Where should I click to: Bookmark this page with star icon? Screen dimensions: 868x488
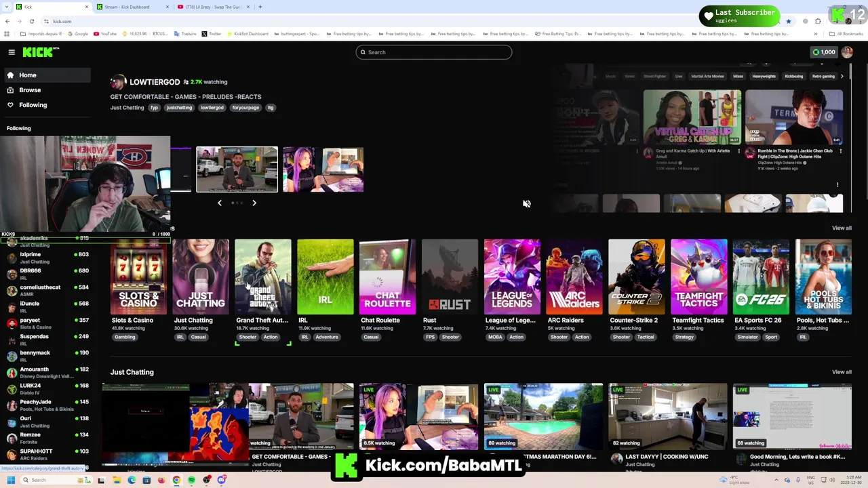point(788,21)
